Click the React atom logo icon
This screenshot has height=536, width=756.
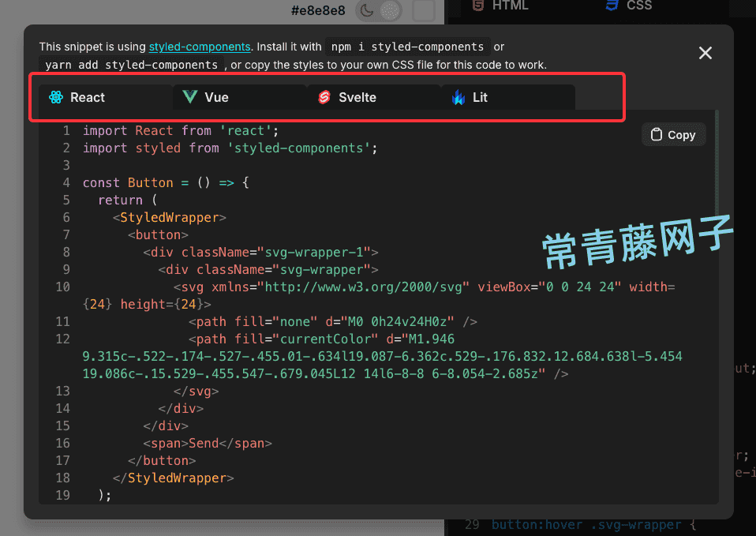(56, 97)
